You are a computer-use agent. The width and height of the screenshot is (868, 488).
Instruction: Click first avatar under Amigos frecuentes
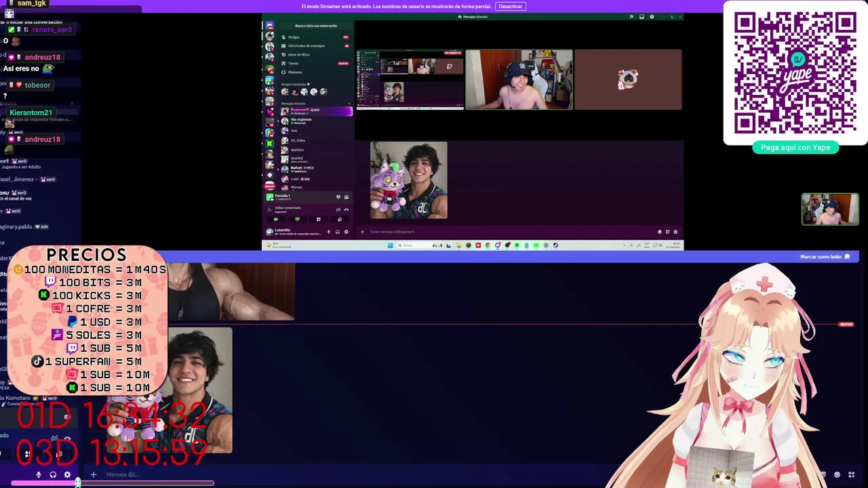coord(285,91)
